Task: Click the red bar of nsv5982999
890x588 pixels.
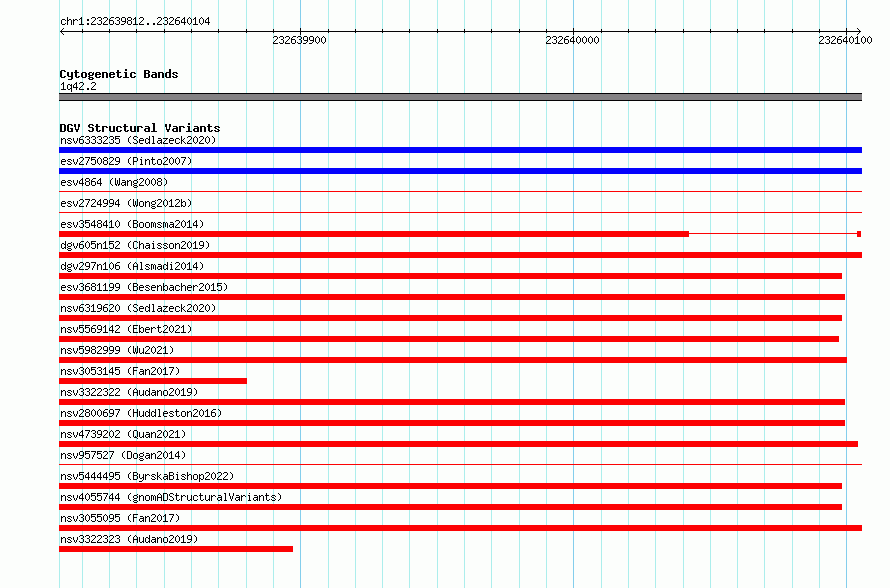Action: pos(453,360)
